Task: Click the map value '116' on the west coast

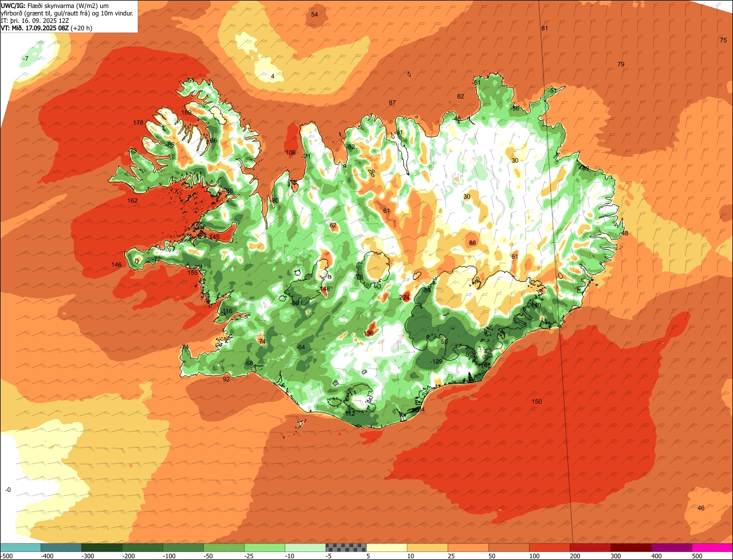Action: [228, 311]
